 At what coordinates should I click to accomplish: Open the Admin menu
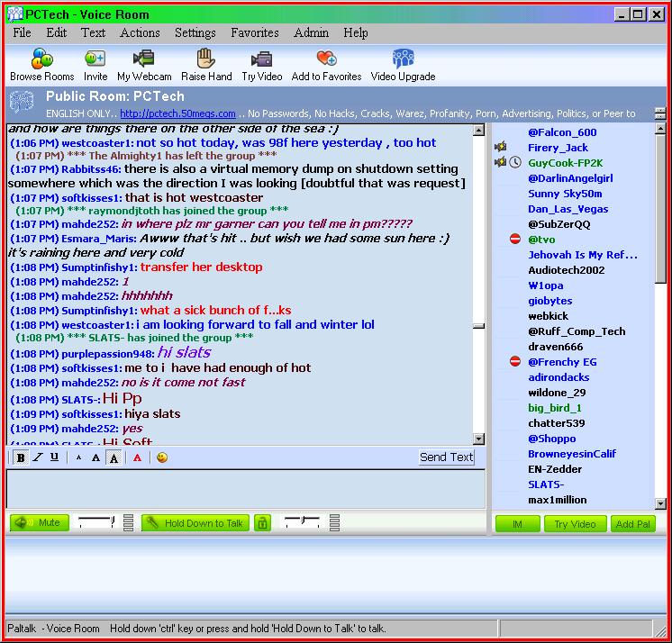click(311, 32)
